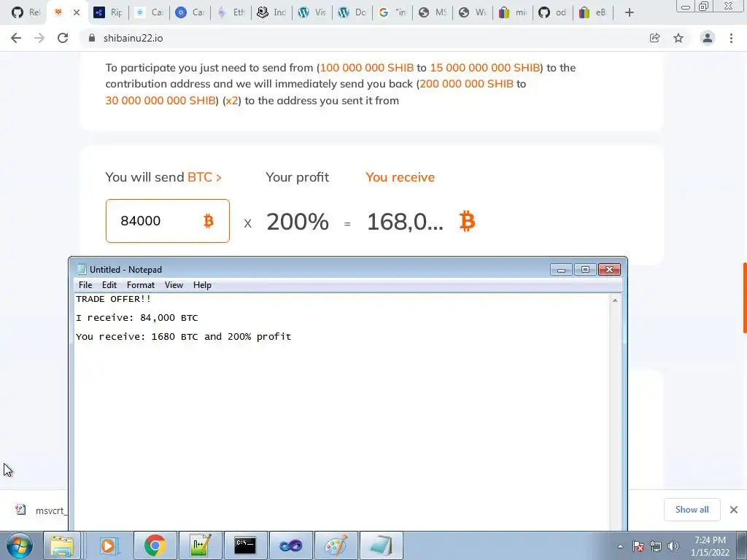Click the 'I receive: 84,000 BTC' line
Screen dimensions: 747x560
136,318
